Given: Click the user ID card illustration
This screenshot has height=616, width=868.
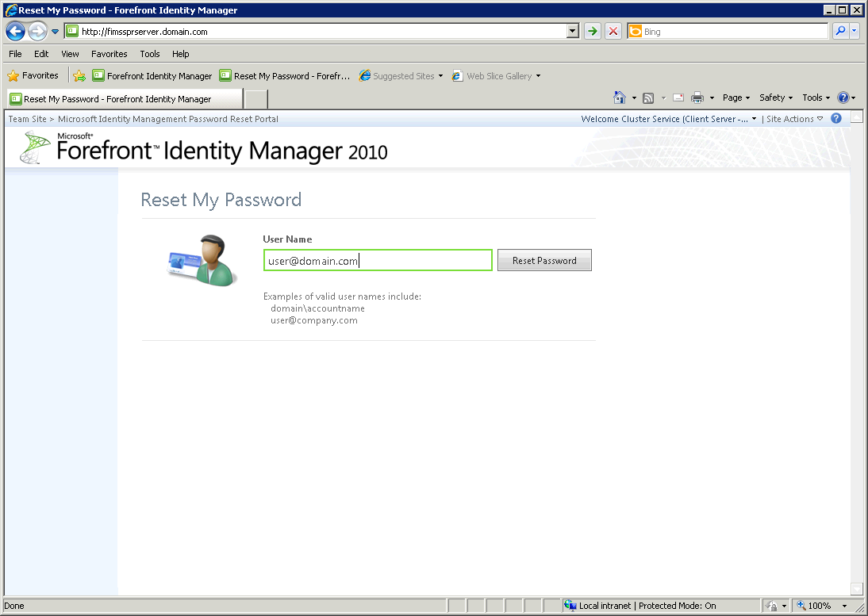Looking at the screenshot, I should 202,261.
